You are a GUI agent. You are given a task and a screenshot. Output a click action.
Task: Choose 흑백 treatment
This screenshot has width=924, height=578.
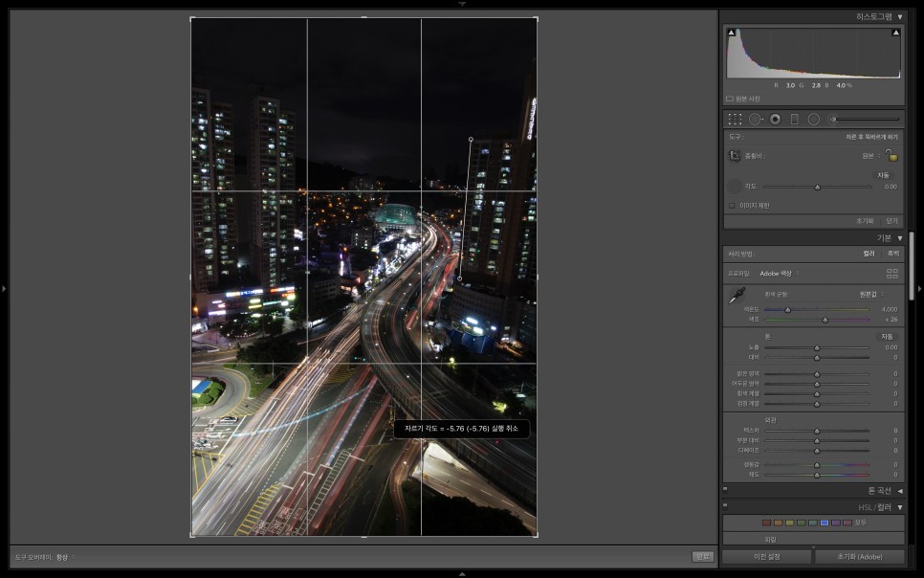893,254
